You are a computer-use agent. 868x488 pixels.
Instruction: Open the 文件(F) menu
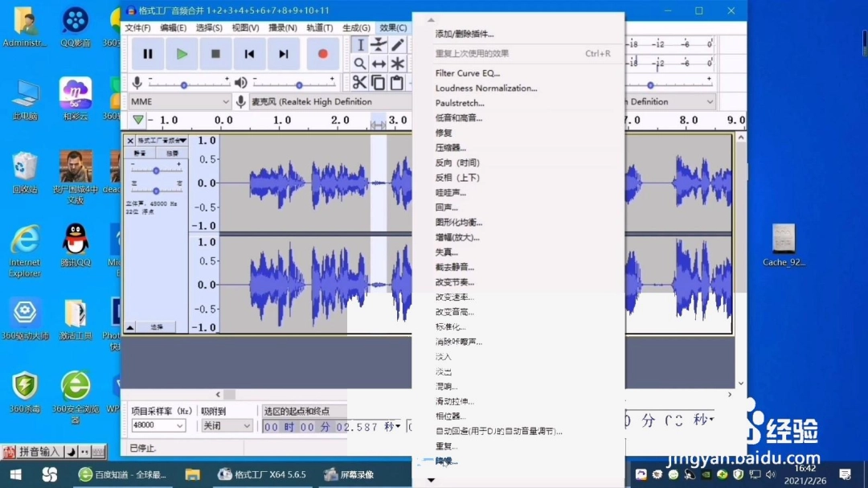(x=137, y=27)
